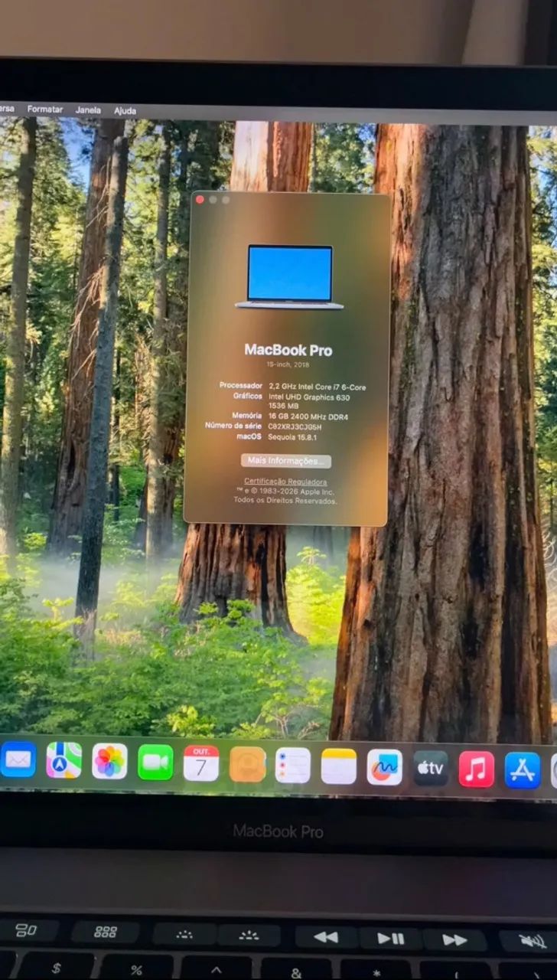Select the "1536 MB" graphics memory value

pyautogui.click(x=283, y=406)
